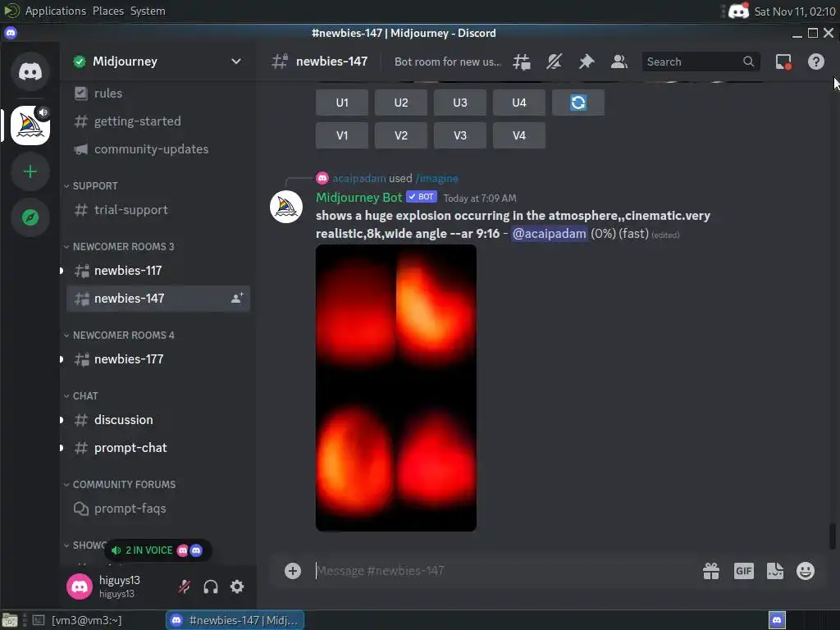840x630 pixels.
Task: Click the Discord tray icon in top panel
Action: [738, 11]
